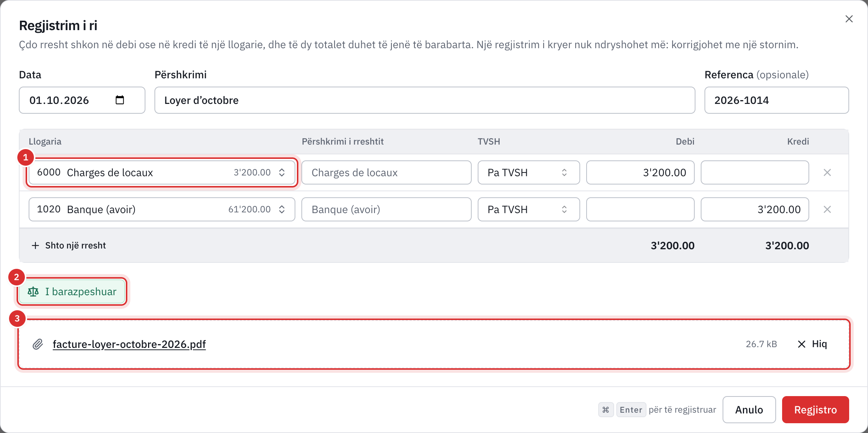Remove the Charges de locaux row
Screen dimensions: 868x433
827,172
